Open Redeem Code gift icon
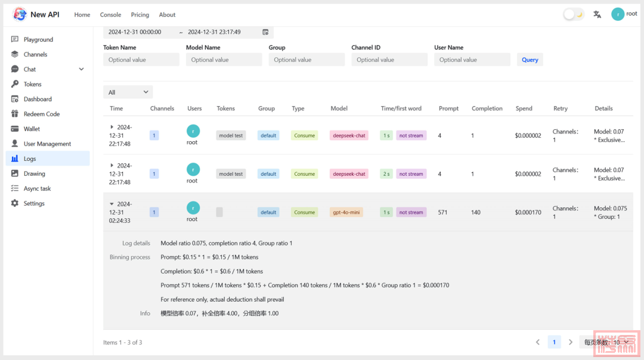 point(15,114)
